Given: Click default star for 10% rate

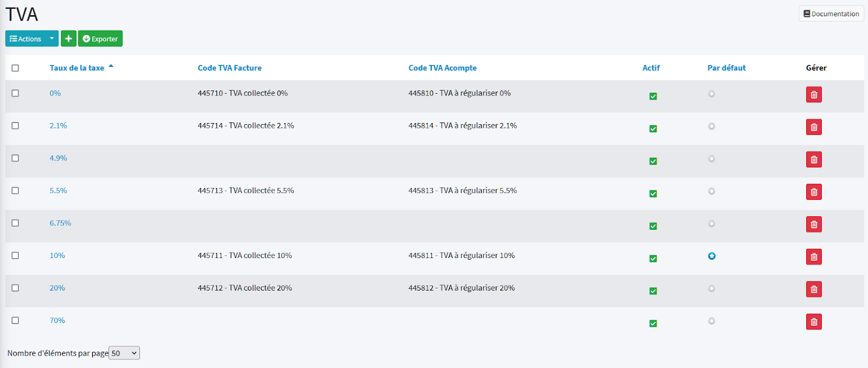Looking at the screenshot, I should click(x=712, y=256).
